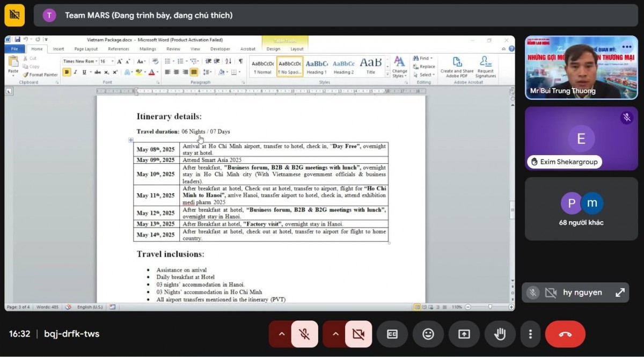Viewport: 644px width, 357px height.
Task: Click the 68 người khác participants tile
Action: point(581,209)
